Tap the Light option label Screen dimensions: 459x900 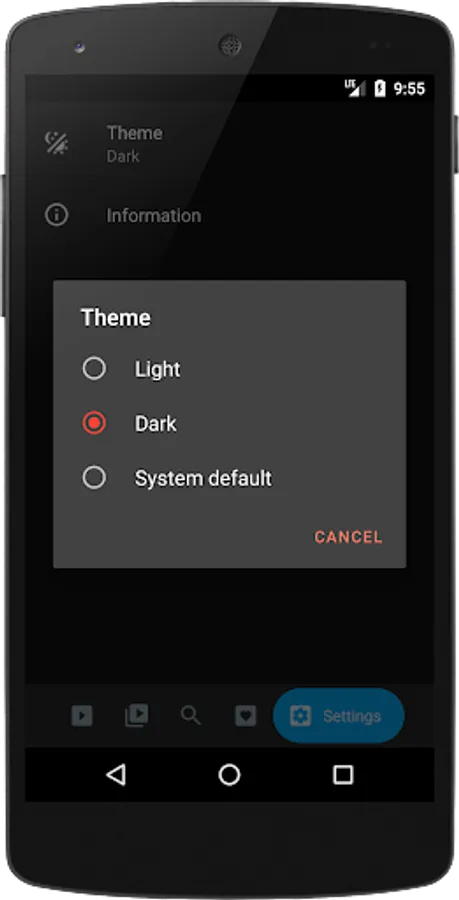pyautogui.click(x=158, y=369)
